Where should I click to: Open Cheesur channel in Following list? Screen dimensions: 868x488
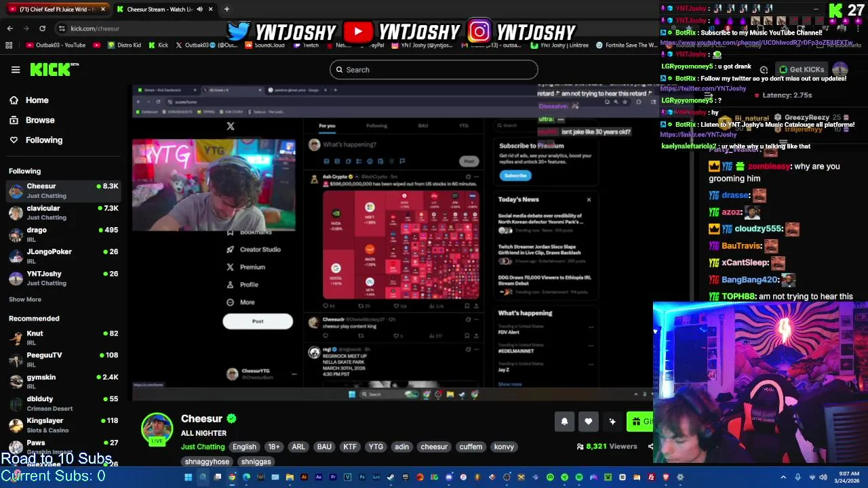pyautogui.click(x=63, y=191)
